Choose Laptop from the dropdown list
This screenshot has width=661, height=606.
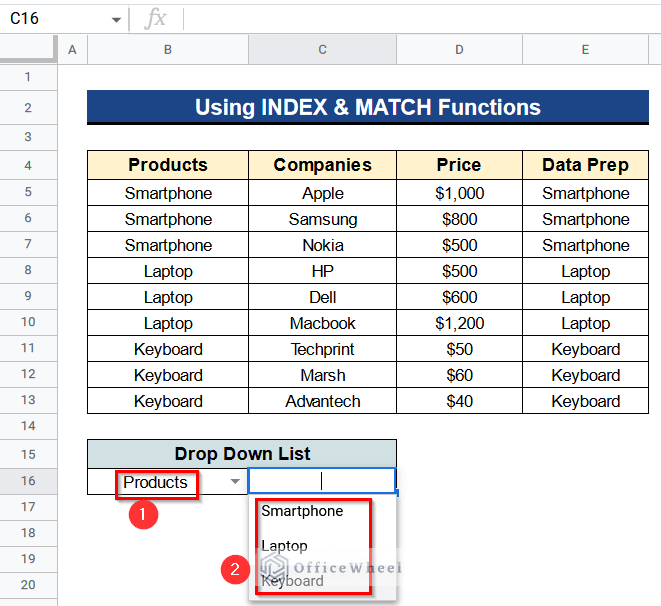coord(284,546)
